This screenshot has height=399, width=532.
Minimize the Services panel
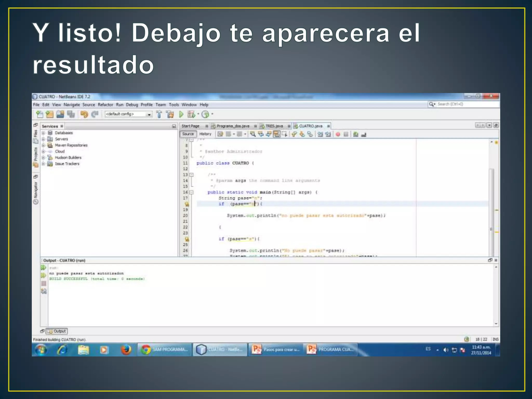(174, 126)
